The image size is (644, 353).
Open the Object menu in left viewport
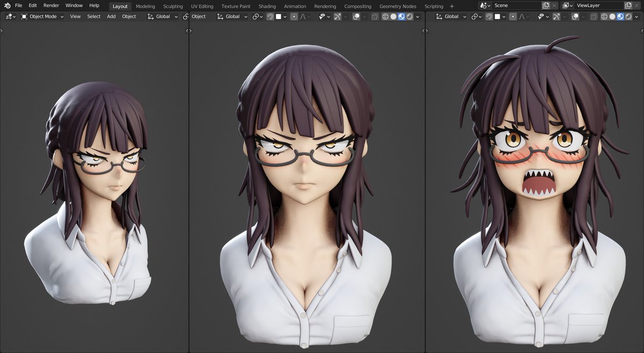pyautogui.click(x=129, y=17)
